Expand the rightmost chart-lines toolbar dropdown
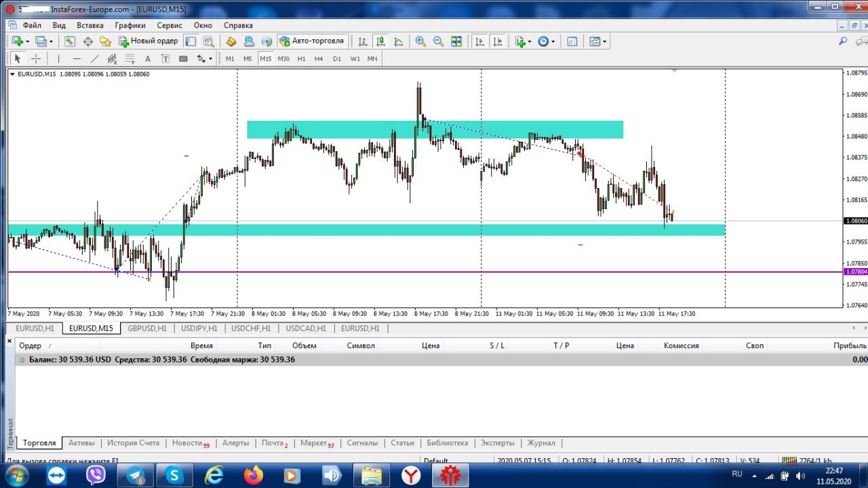This screenshot has width=868, height=488. tap(605, 41)
